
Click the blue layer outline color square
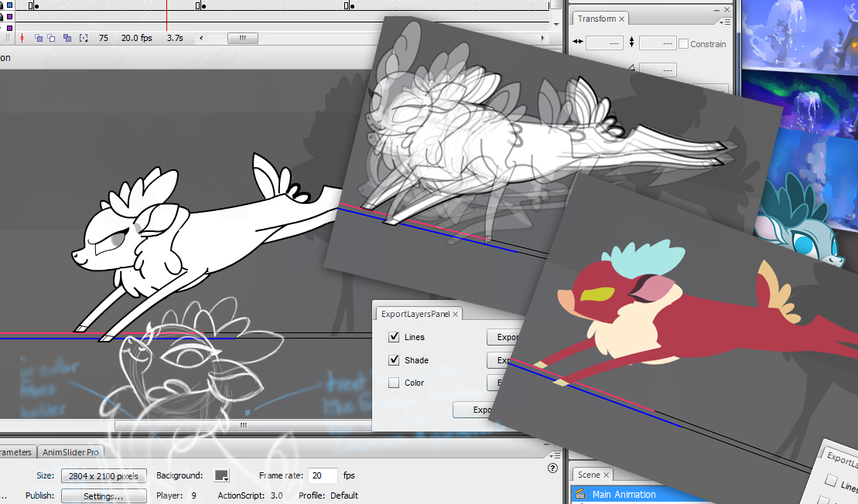click(9, 5)
